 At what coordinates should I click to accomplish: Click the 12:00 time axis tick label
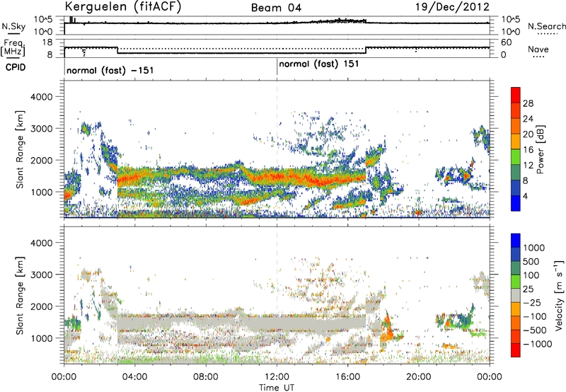point(277,377)
